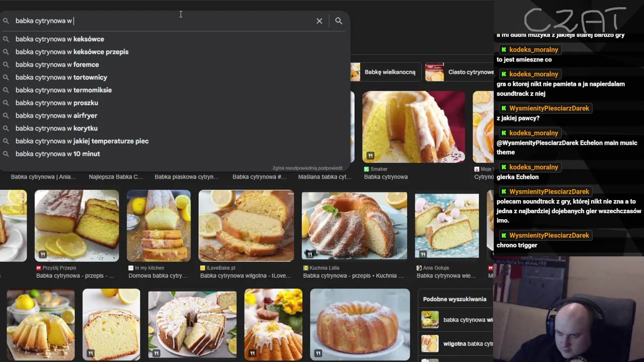Click 'Babka cytrynowa - przepis • Kuchnia' title
The width and height of the screenshot is (644, 362).
pyautogui.click(x=353, y=276)
